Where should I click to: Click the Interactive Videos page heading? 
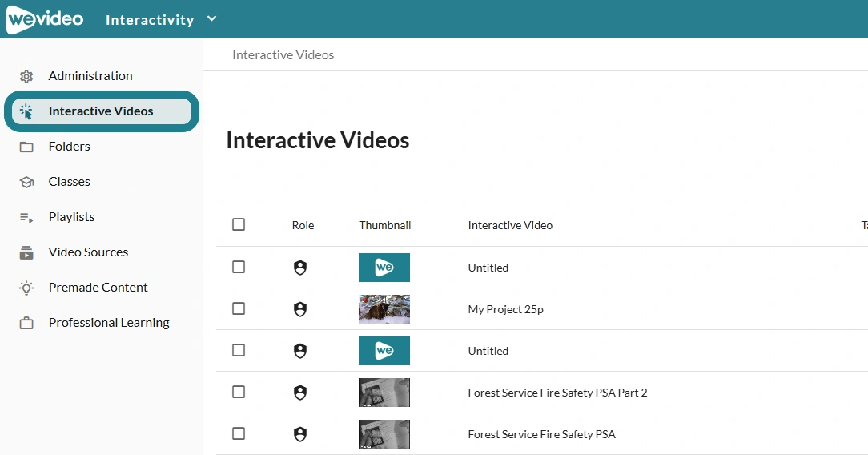pos(318,140)
